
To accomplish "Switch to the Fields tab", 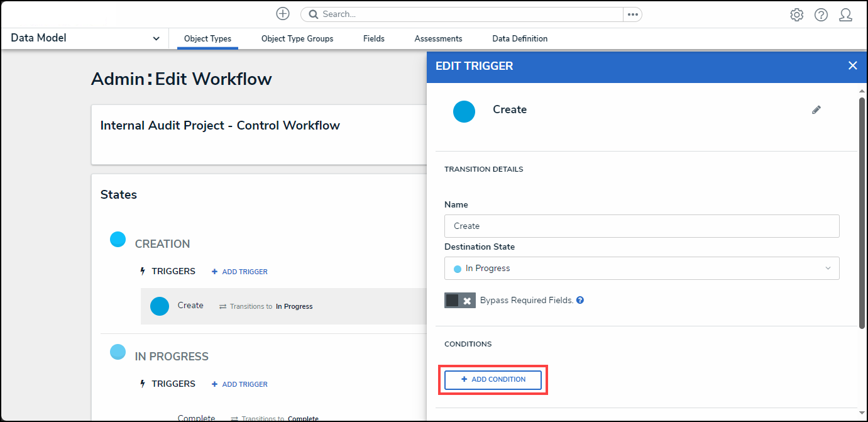I will click(373, 39).
